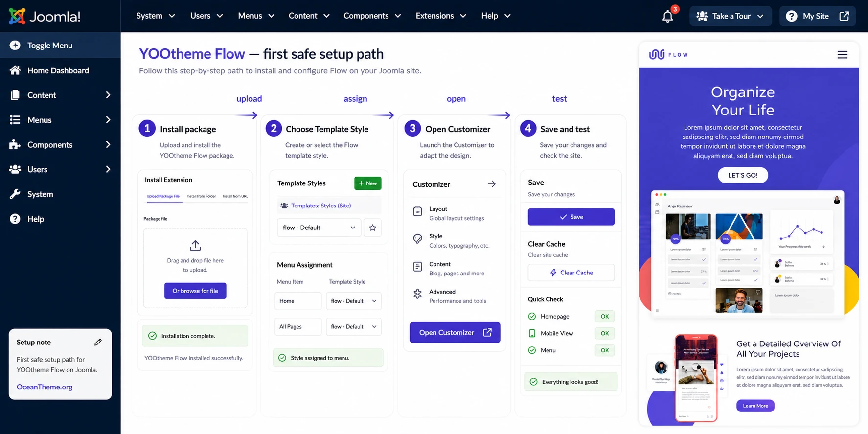Open the flow - Default style dropdown
Viewport: 868px width, 434px height.
pos(320,228)
